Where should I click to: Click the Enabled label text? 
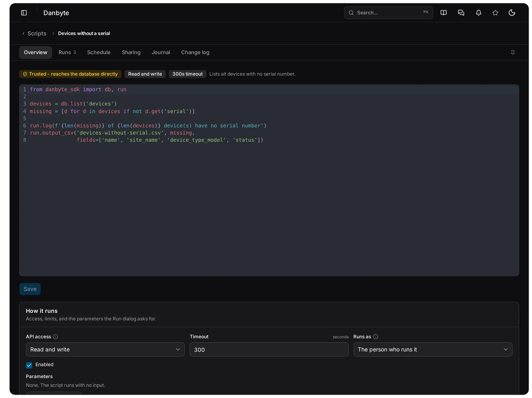(x=45, y=364)
